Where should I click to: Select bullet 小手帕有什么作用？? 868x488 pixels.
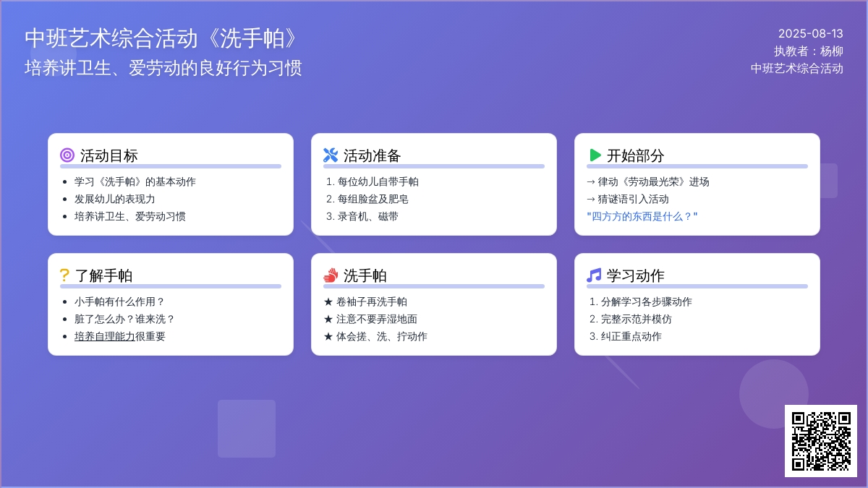tap(120, 301)
